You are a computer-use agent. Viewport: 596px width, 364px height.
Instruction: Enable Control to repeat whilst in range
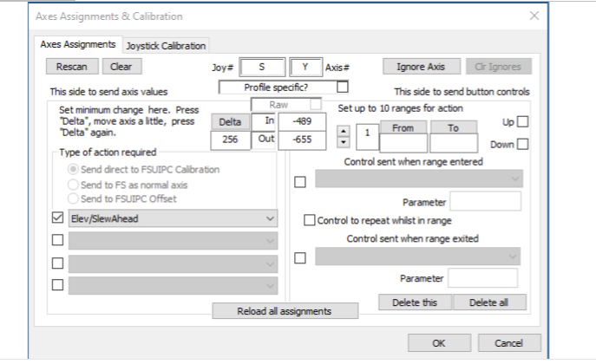coord(310,220)
